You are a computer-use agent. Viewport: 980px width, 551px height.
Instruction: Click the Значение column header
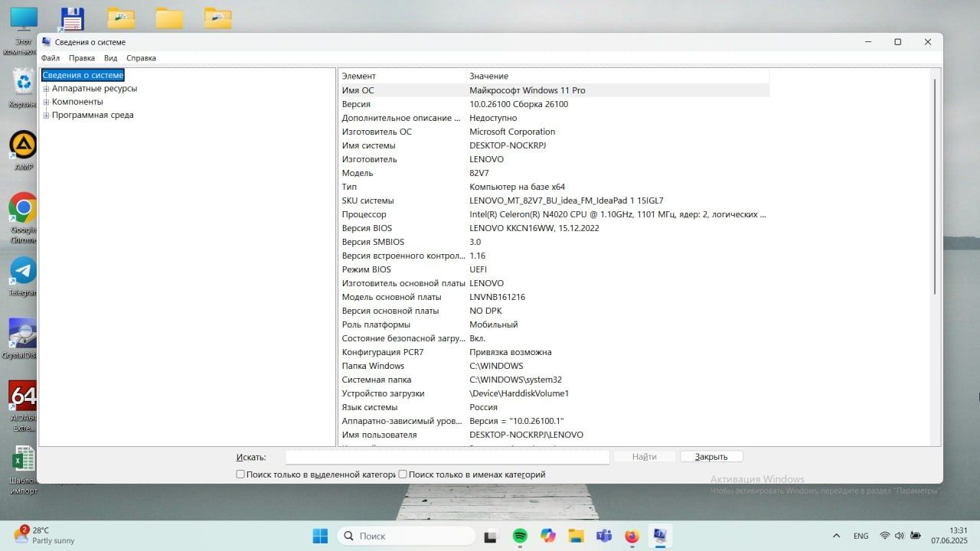tap(618, 76)
